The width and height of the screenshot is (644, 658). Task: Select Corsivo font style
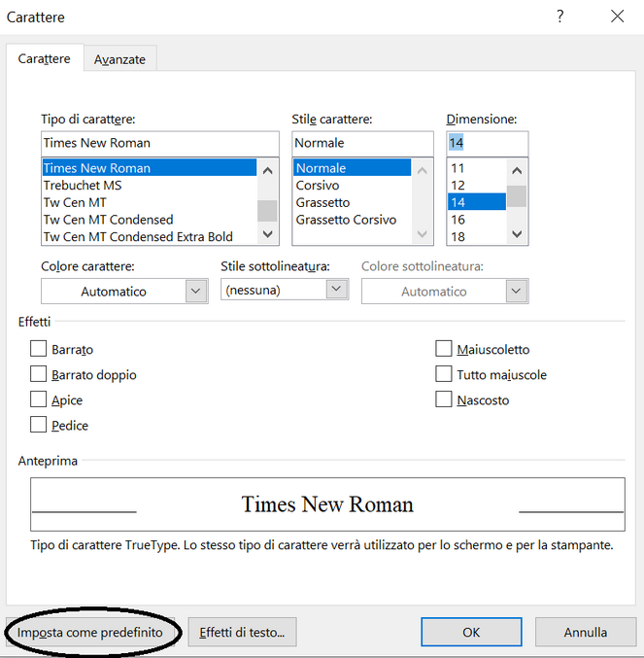pyautogui.click(x=353, y=185)
